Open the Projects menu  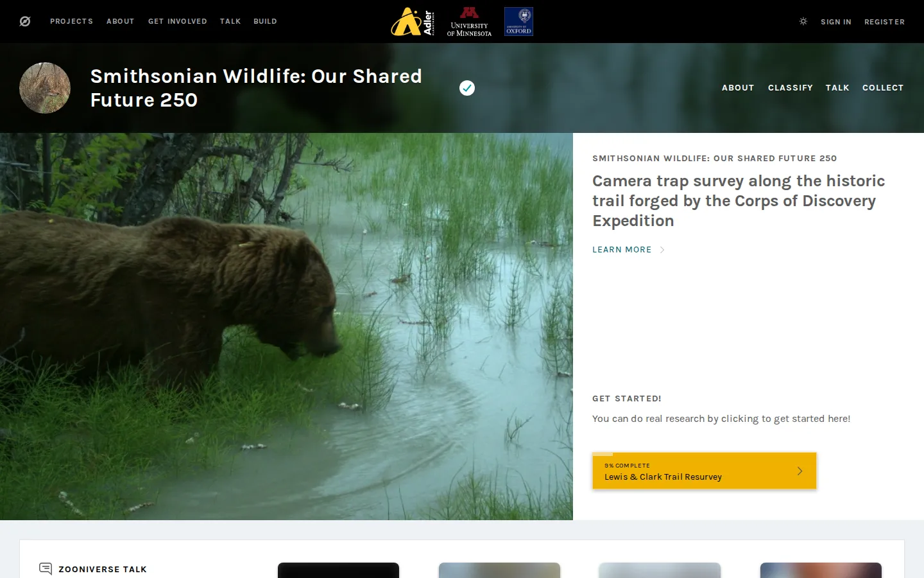[x=72, y=21]
